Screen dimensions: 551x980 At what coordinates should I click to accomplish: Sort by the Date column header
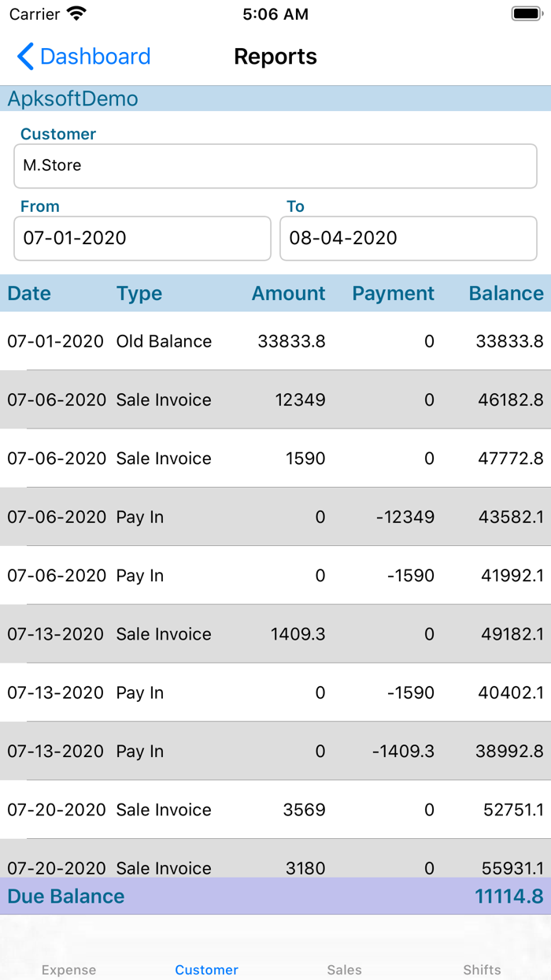[x=28, y=293]
